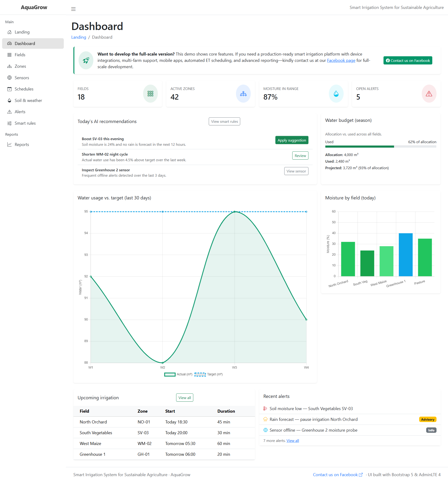Select the Reports chart icon
Screen dimensions: 448x482
pos(9,144)
